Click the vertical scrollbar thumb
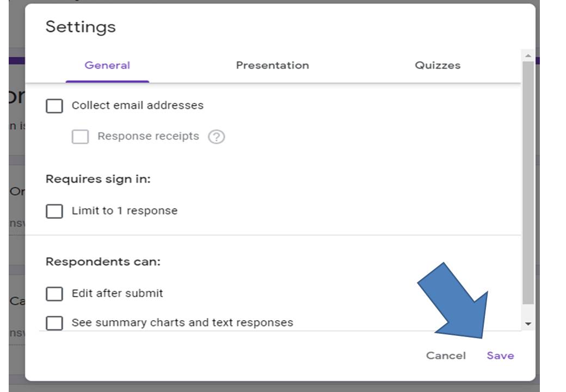This screenshot has width=566, height=392. pyautogui.click(x=527, y=180)
